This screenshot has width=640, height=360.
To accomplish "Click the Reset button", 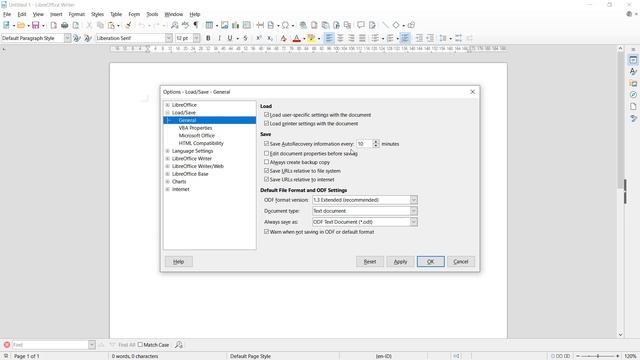I will (370, 262).
